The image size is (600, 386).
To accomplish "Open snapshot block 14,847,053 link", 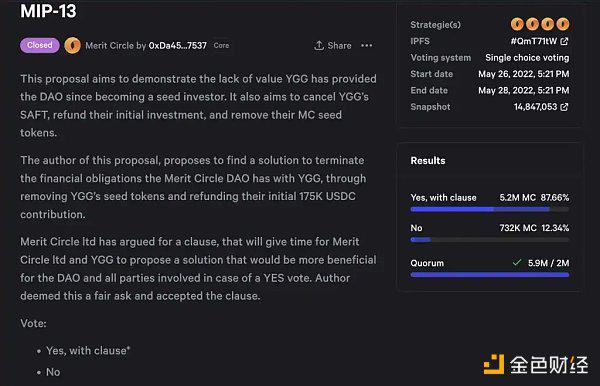I will pyautogui.click(x=535, y=107).
